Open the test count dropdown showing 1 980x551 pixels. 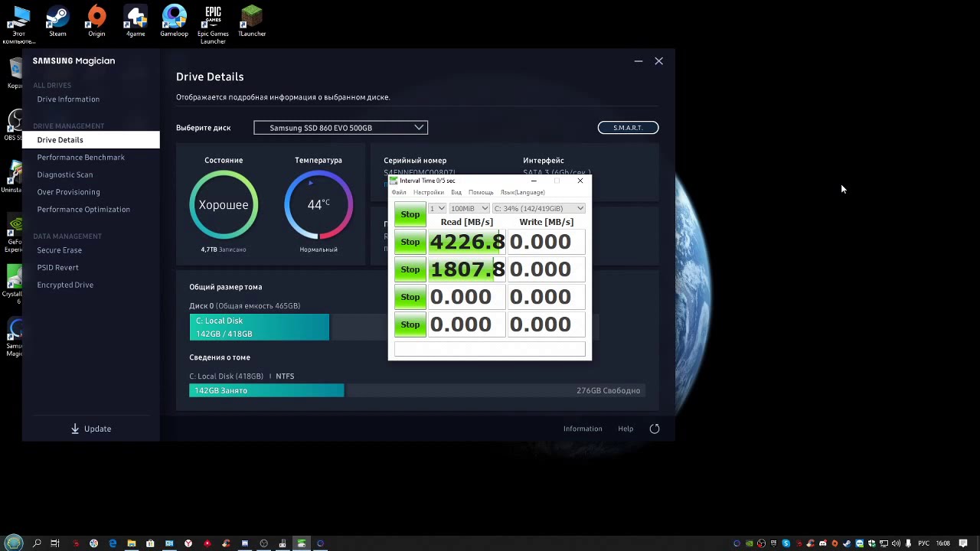[x=436, y=208]
